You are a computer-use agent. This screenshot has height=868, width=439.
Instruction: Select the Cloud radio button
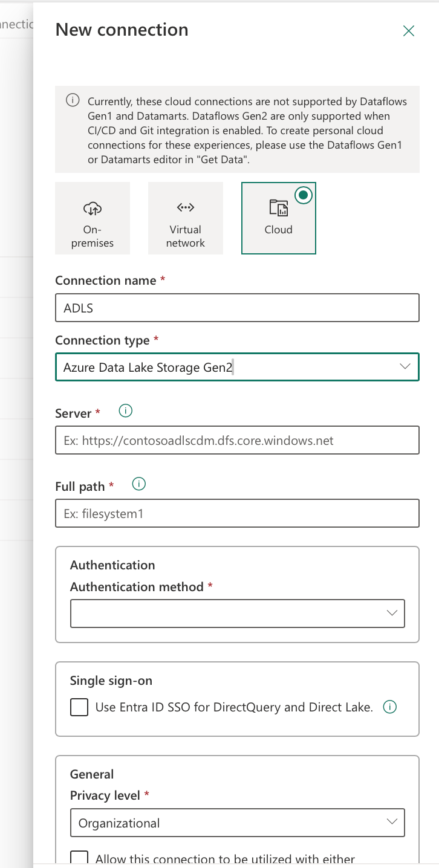click(x=304, y=195)
